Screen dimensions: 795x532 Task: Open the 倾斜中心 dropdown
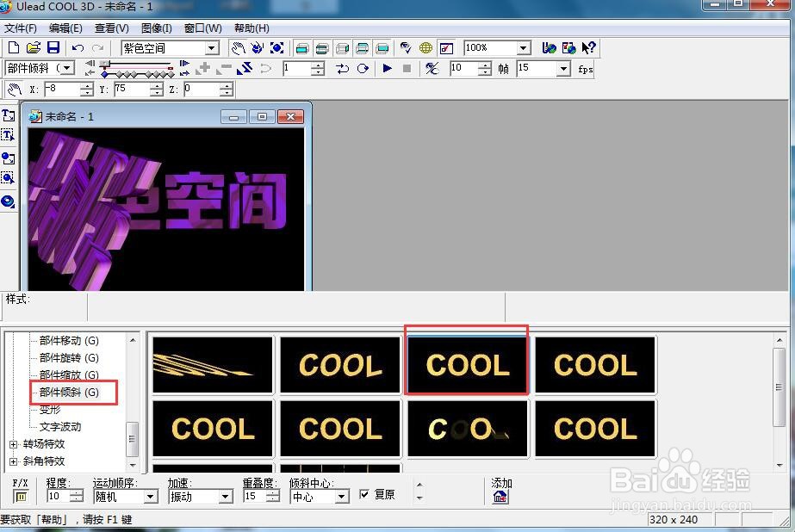click(342, 497)
